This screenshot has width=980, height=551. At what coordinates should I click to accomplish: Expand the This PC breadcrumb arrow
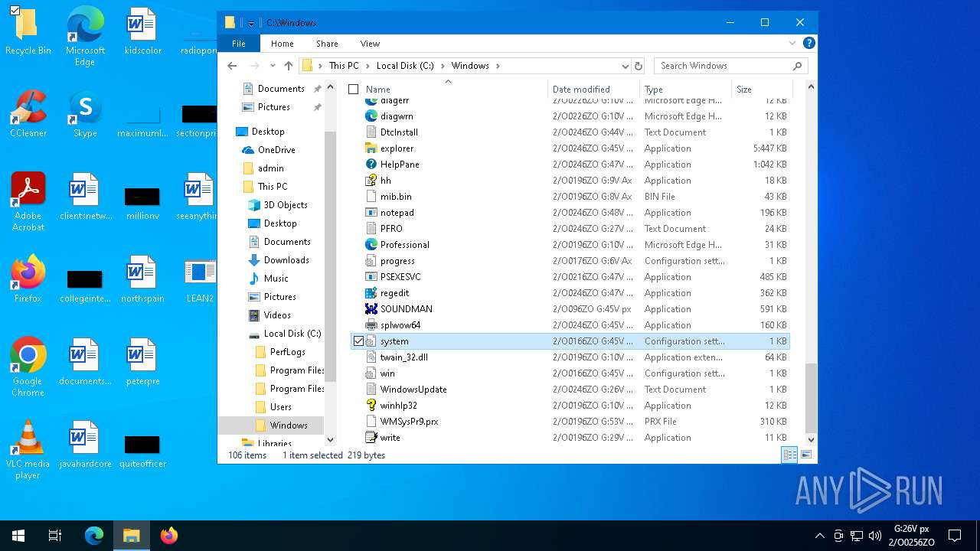(x=367, y=66)
